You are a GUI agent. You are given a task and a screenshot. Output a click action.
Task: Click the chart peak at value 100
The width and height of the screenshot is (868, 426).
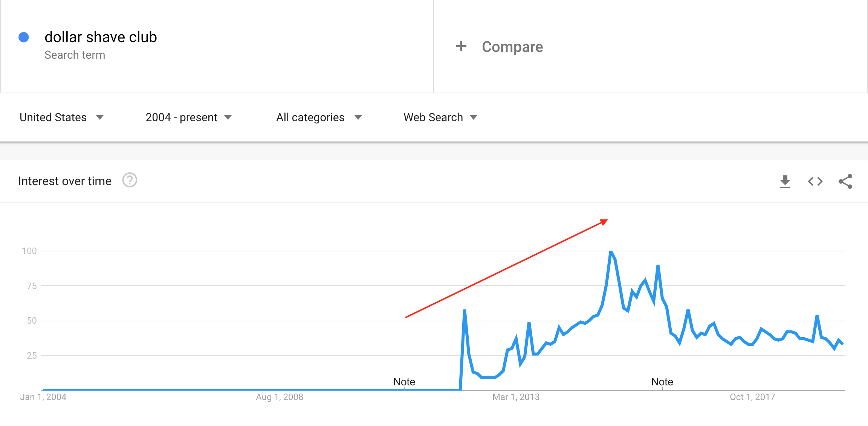coord(611,251)
